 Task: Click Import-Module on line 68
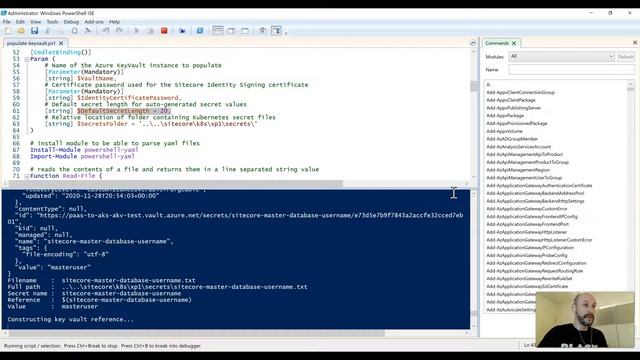point(53,157)
